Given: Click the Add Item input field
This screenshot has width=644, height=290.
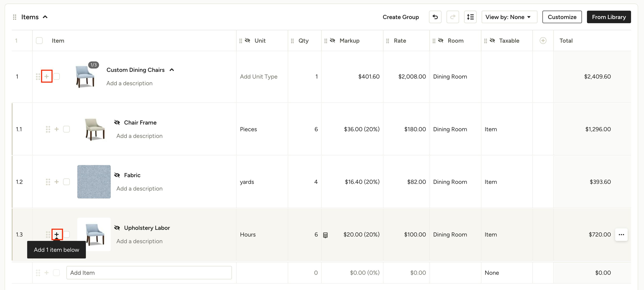Looking at the screenshot, I should (x=149, y=273).
